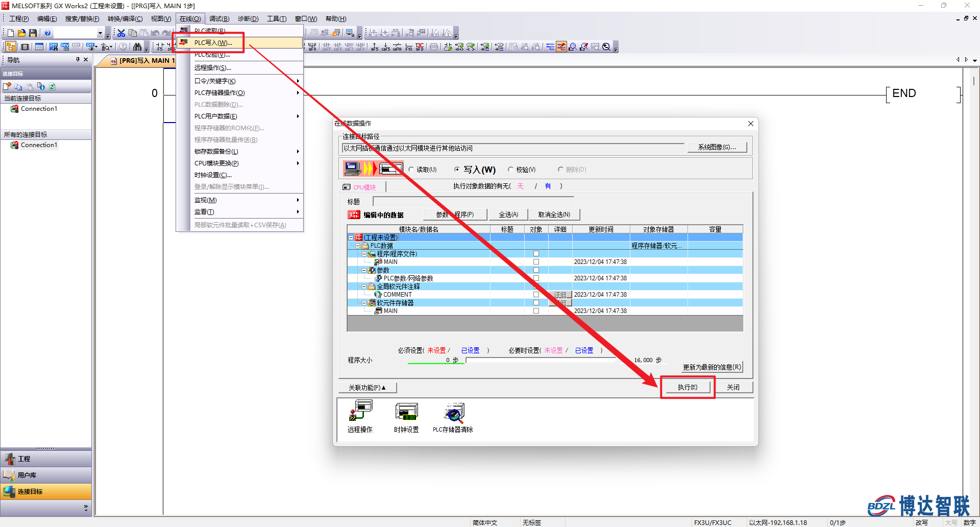Select the 校验(V) verify radio button
The image size is (980, 527).
[510, 170]
